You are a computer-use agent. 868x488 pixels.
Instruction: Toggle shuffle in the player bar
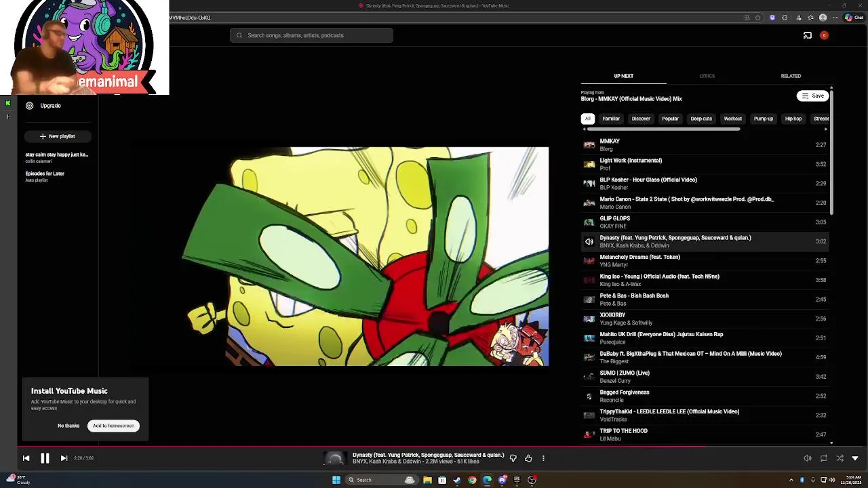pyautogui.click(x=840, y=458)
